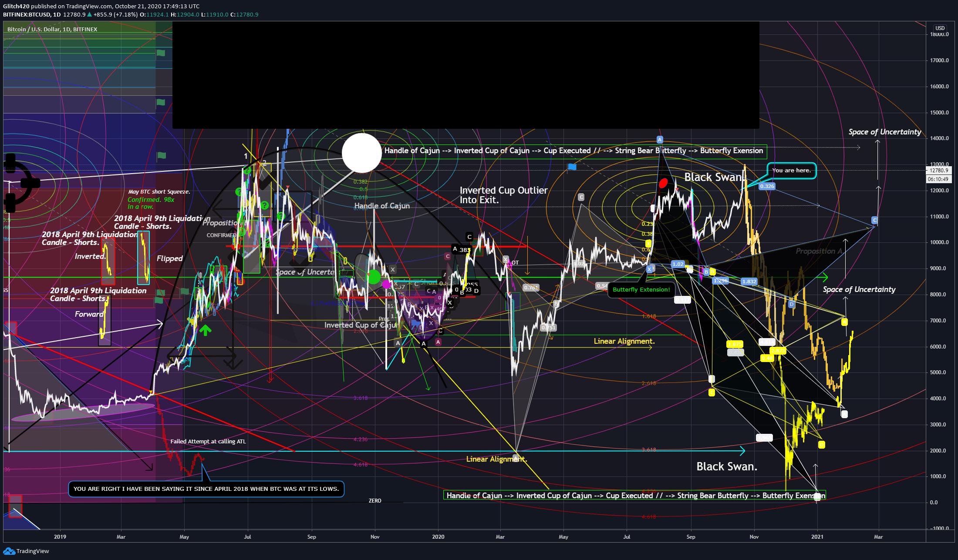Select the yellow 2.823 ratio label
The width and height of the screenshot is (958, 560).
(x=778, y=351)
